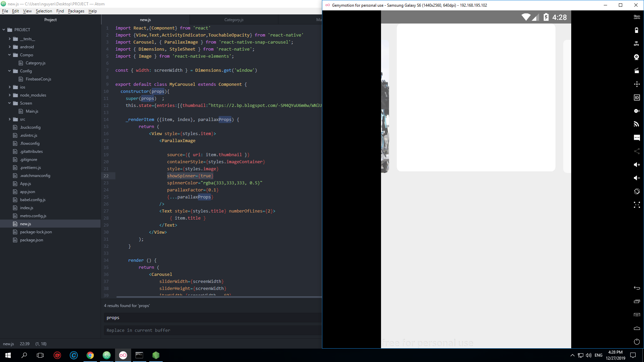644x362 pixels.
Task: Collapse the Compo folder in the tree
Action: [9, 55]
